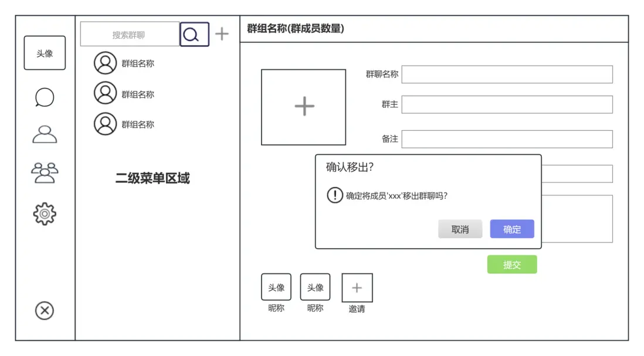Select the third 群组名称 avatar icon

(x=105, y=124)
